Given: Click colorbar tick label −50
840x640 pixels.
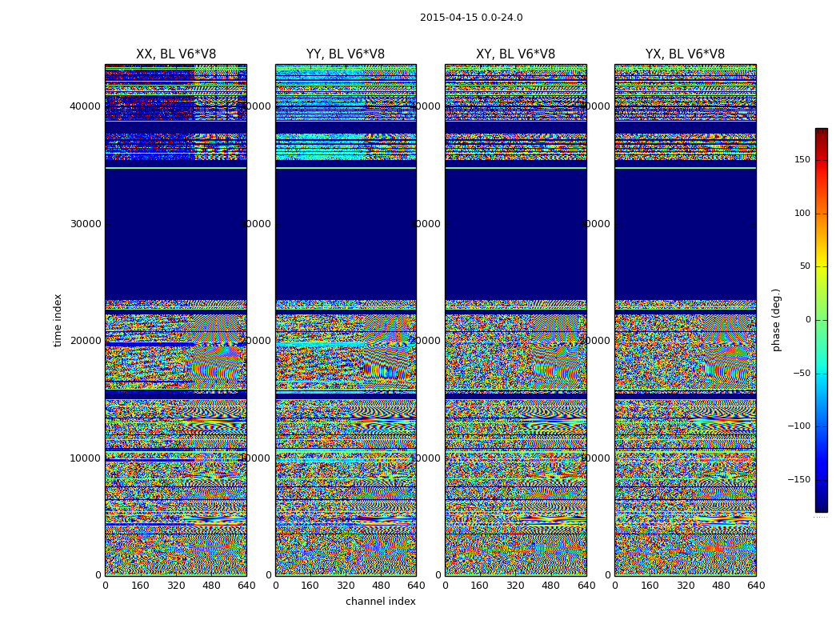Looking at the screenshot, I should [x=802, y=374].
